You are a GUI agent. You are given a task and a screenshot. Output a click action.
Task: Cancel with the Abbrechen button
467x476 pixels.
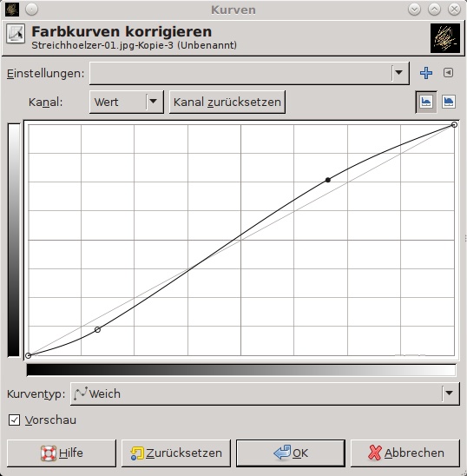405,453
